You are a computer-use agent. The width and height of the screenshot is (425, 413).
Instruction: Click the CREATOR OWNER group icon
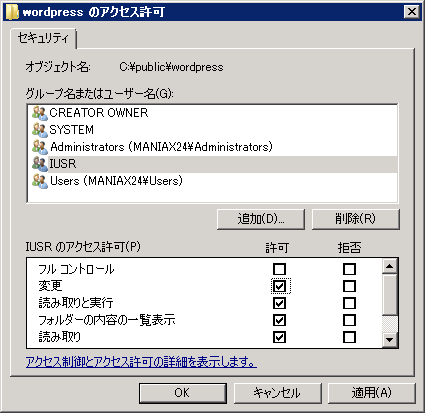[x=40, y=113]
